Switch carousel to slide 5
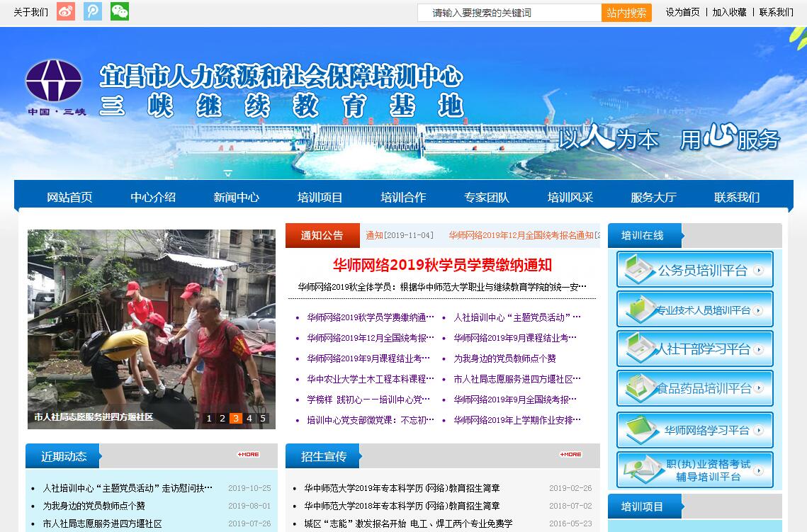This screenshot has width=807, height=532. tap(263, 419)
